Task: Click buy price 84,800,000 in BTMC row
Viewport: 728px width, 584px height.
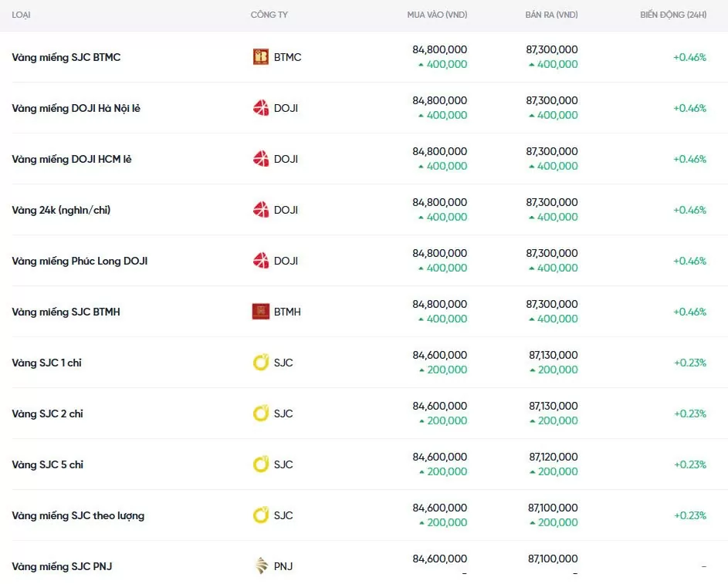Action: click(440, 49)
